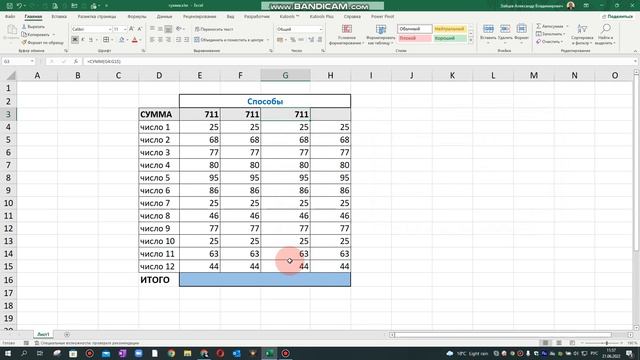Apply Хороший cell style
The height and width of the screenshot is (360, 640).
449,38
